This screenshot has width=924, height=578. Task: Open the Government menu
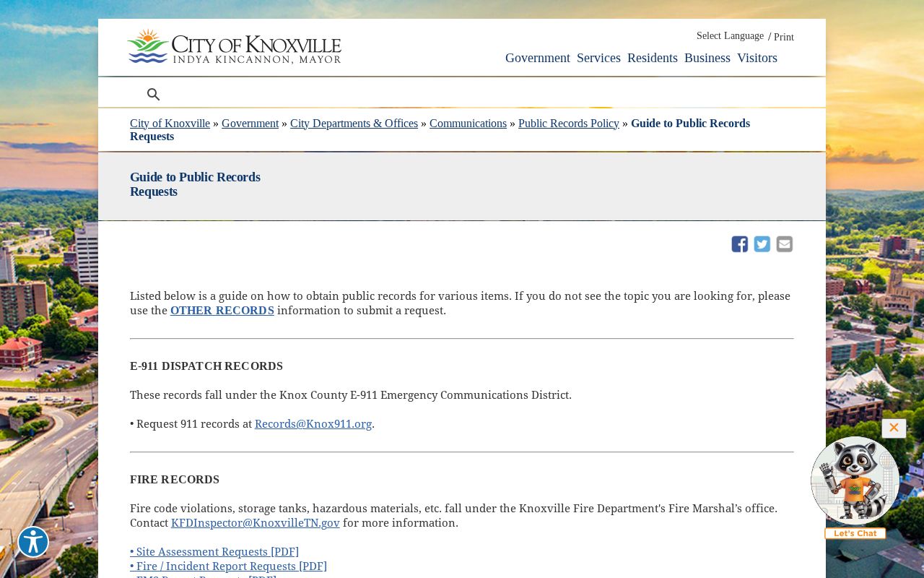click(x=538, y=58)
